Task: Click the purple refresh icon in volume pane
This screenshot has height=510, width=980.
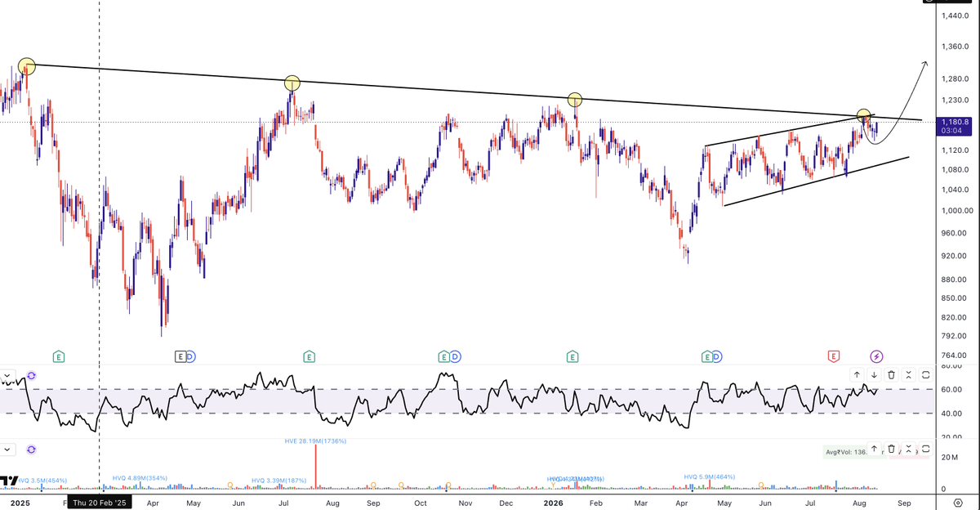Action: click(x=31, y=450)
